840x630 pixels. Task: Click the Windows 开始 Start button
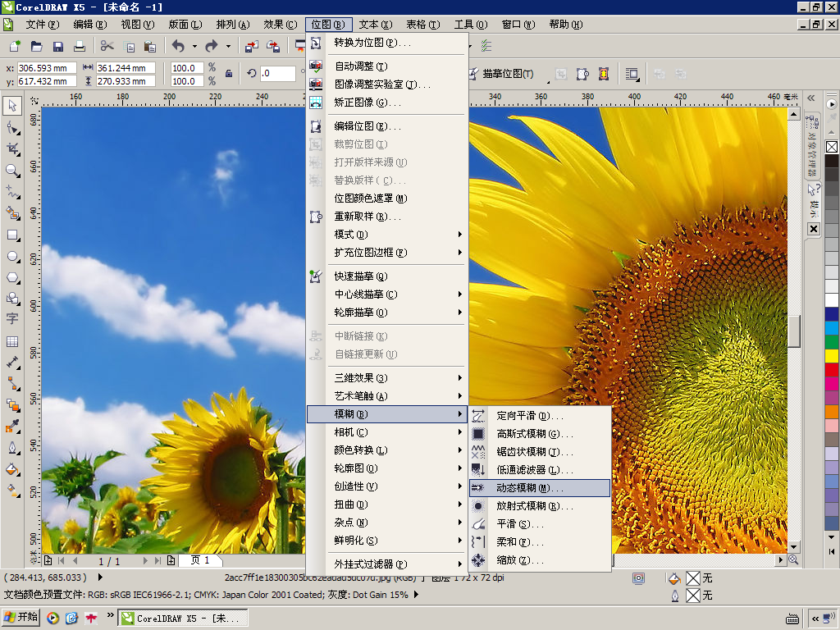pyautogui.click(x=21, y=618)
